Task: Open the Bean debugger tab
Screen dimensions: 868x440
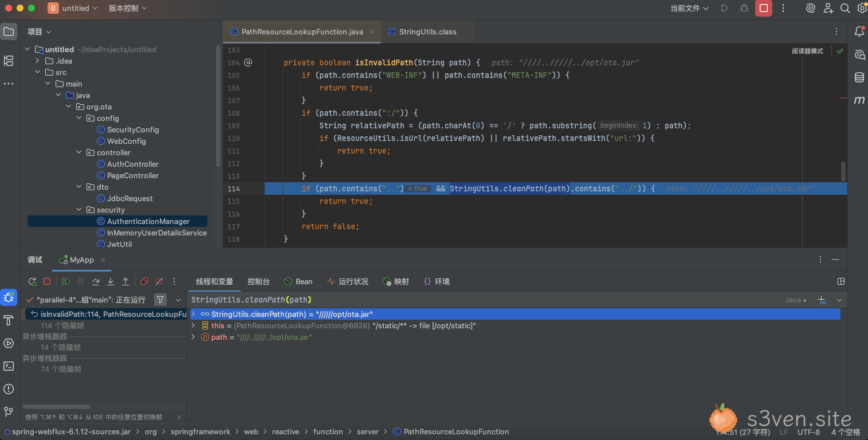Action: pyautogui.click(x=299, y=281)
